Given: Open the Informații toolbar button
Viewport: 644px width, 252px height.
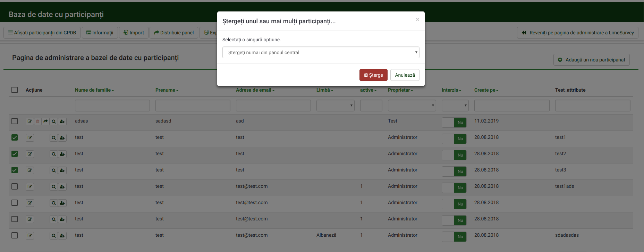Looking at the screenshot, I should coord(100,33).
